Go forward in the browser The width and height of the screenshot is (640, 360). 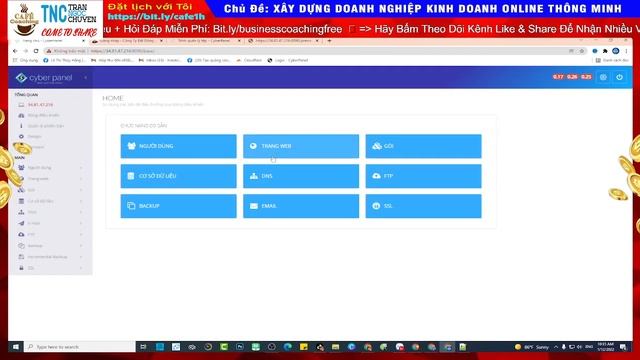[25, 51]
